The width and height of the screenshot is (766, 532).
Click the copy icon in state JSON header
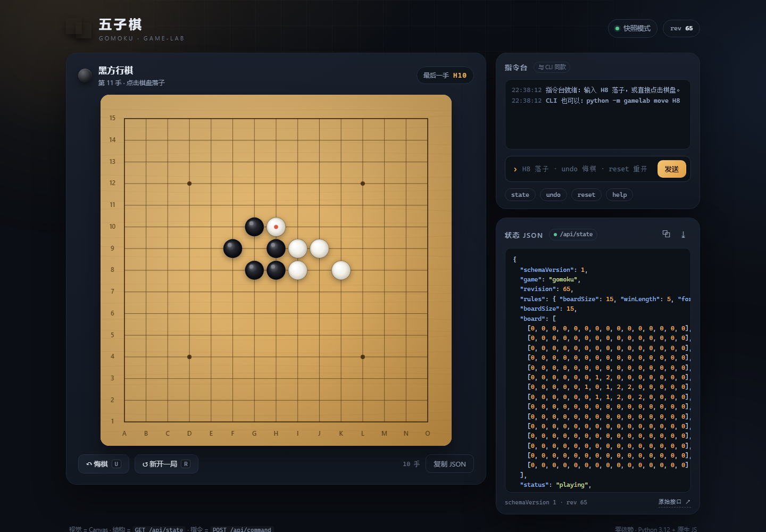[666, 234]
